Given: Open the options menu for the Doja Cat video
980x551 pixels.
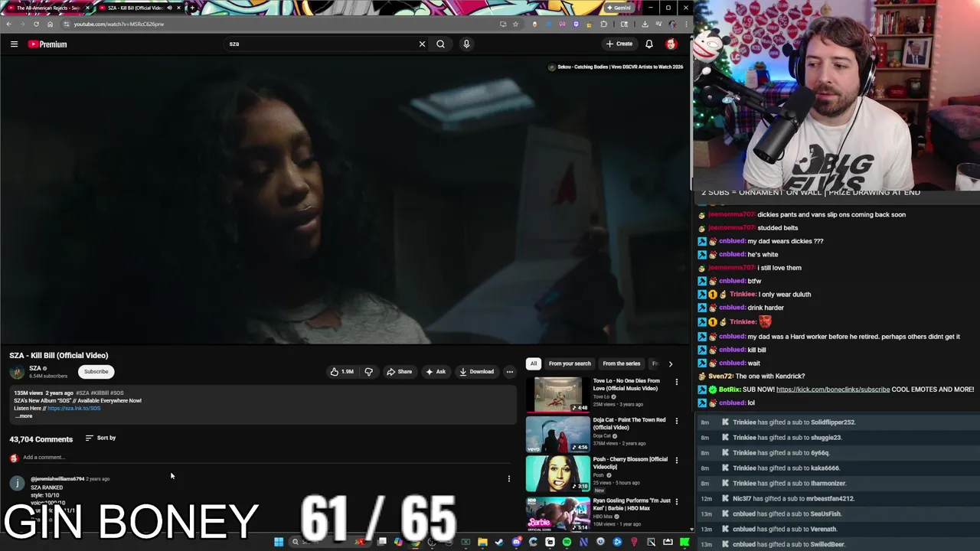Looking at the screenshot, I should [x=676, y=421].
